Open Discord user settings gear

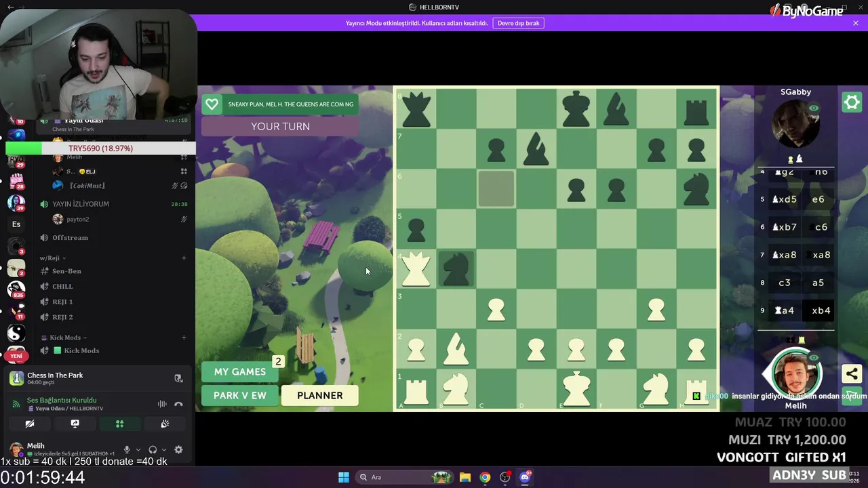(178, 449)
